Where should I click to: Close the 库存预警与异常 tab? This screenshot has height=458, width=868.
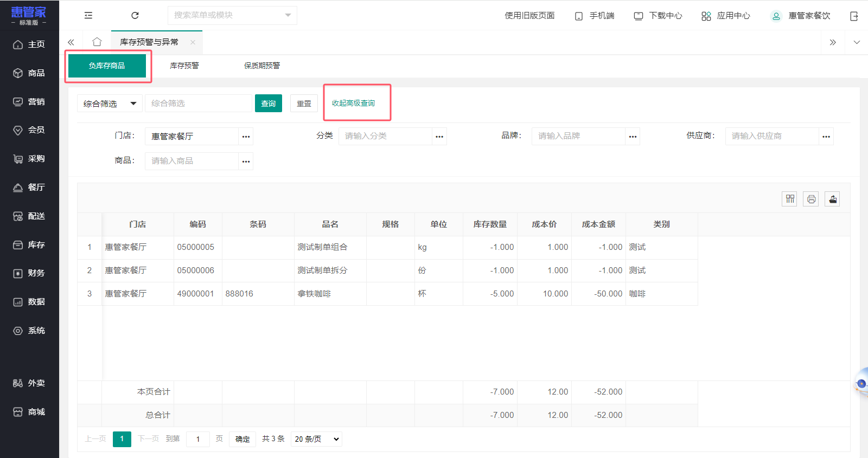[x=193, y=42]
